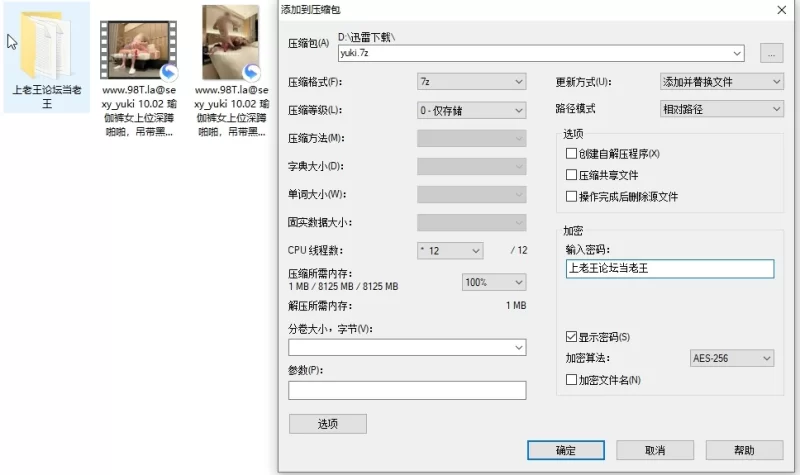Open the 更新方式 dropdown showing 添加并替换文件
Screen dimensions: 800x475
click(721, 82)
